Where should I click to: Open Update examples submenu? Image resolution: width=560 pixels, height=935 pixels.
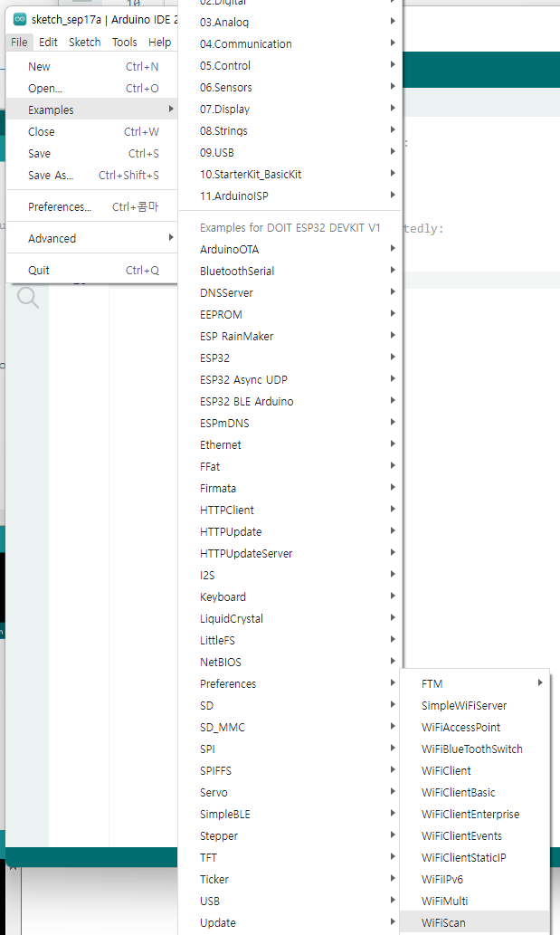(x=290, y=923)
